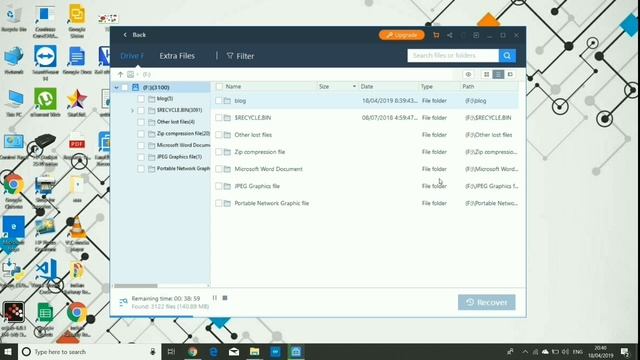
Task: Switch to the Extra Files tab
Action: tap(177, 56)
